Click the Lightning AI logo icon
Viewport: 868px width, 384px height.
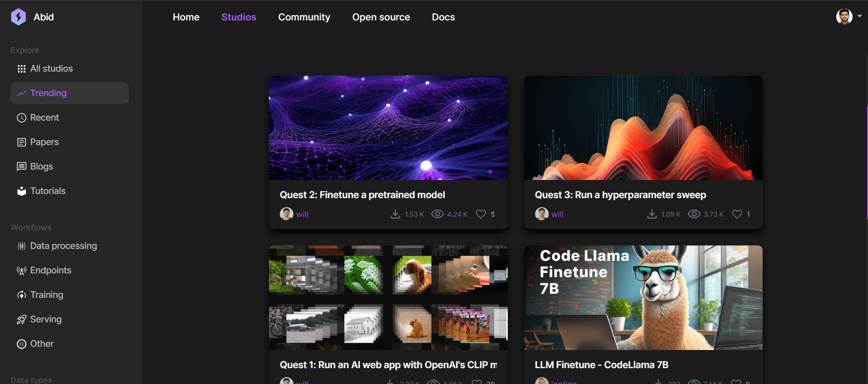pos(19,17)
